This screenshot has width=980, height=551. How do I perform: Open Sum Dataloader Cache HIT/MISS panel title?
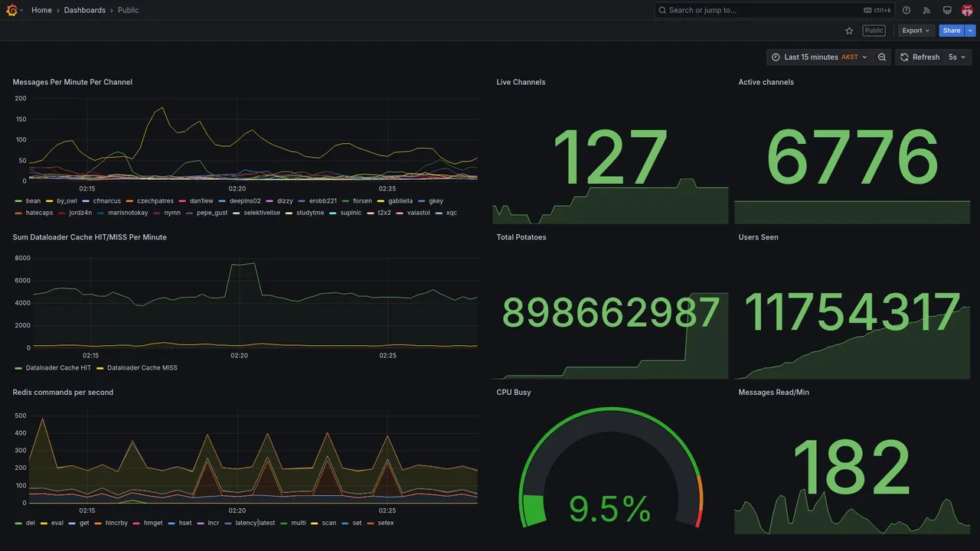click(90, 237)
